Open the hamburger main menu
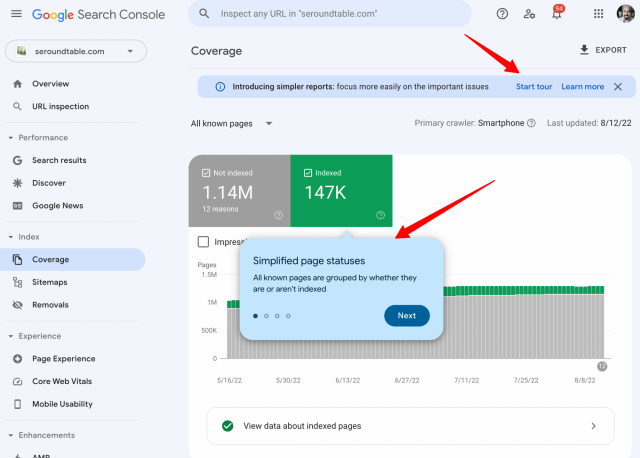640x458 pixels. pos(15,15)
